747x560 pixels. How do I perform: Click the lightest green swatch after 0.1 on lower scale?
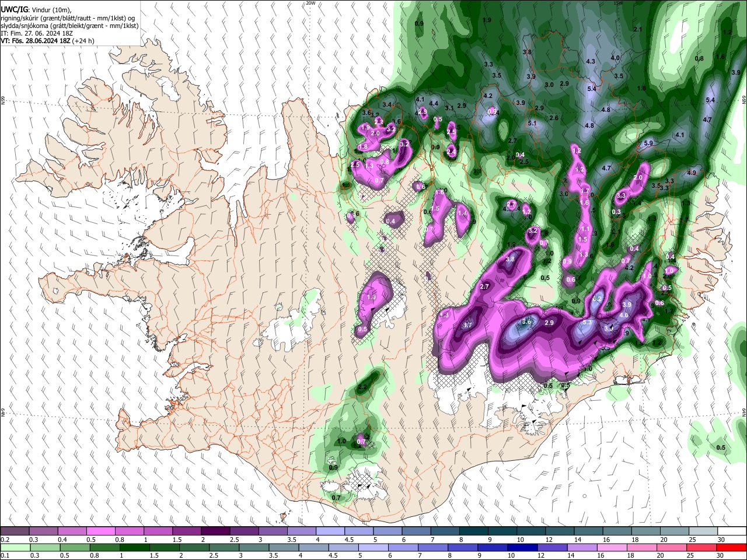coord(15,547)
